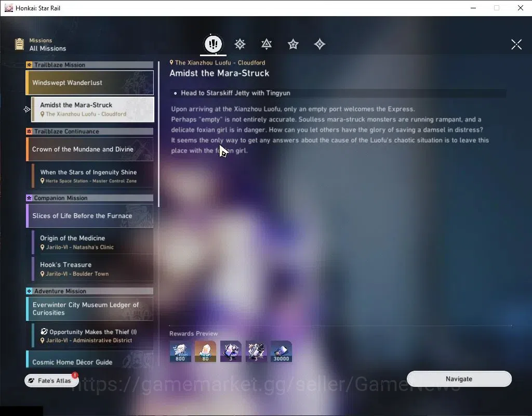Select the Amidst the Mara-Struck mission
Screen dimensions: 532x416
(x=92, y=109)
